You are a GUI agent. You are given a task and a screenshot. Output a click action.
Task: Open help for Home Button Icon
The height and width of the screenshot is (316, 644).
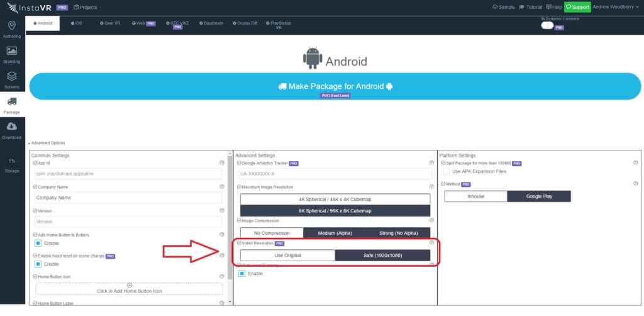(x=222, y=276)
